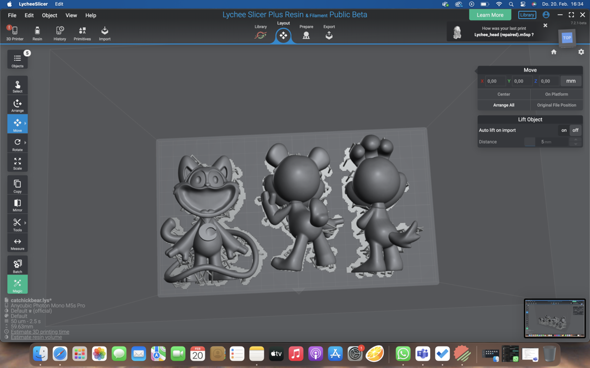Viewport: 590px width, 368px height.
Task: Open the Edit menu in Lychee
Action: pyautogui.click(x=29, y=15)
